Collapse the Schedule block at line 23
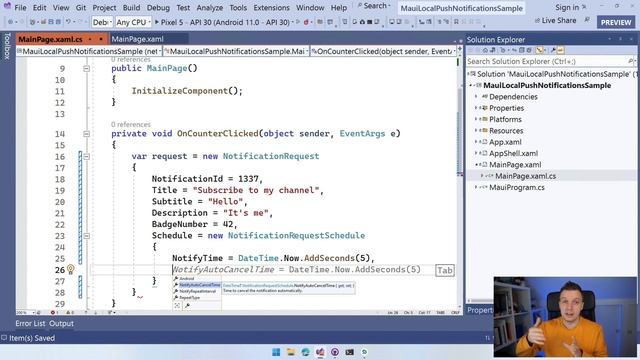 coord(86,236)
